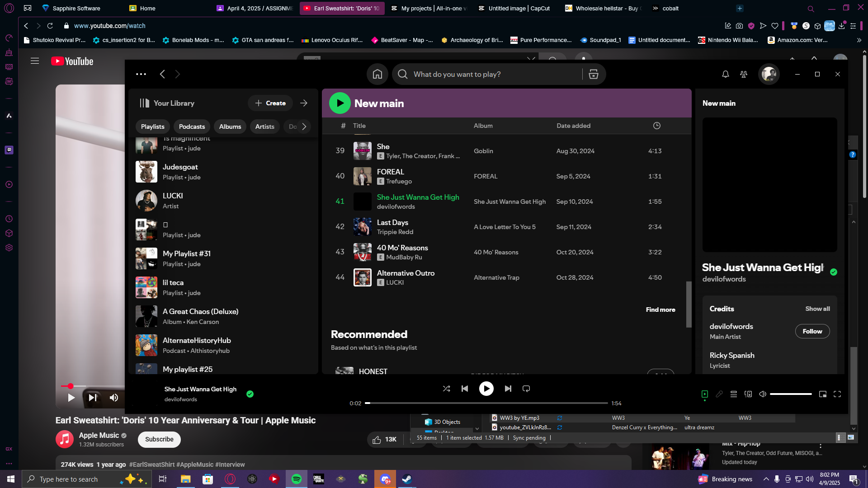This screenshot has height=488, width=868.
Task: Adjust the Spotify volume slider
Action: pyautogui.click(x=791, y=394)
